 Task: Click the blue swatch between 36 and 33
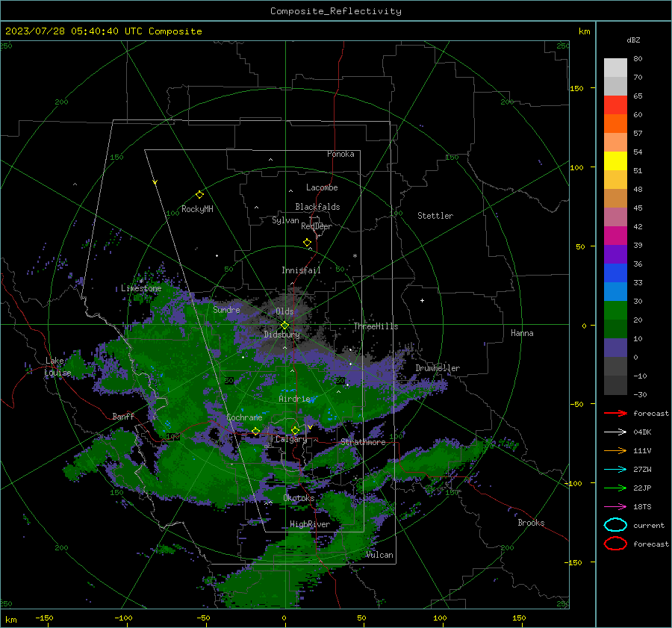615,273
